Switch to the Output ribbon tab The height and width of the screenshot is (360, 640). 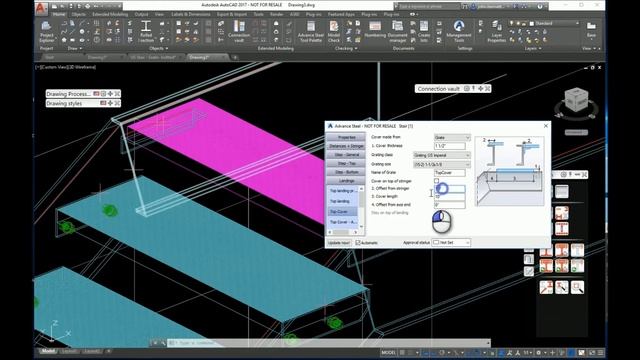(x=141, y=14)
